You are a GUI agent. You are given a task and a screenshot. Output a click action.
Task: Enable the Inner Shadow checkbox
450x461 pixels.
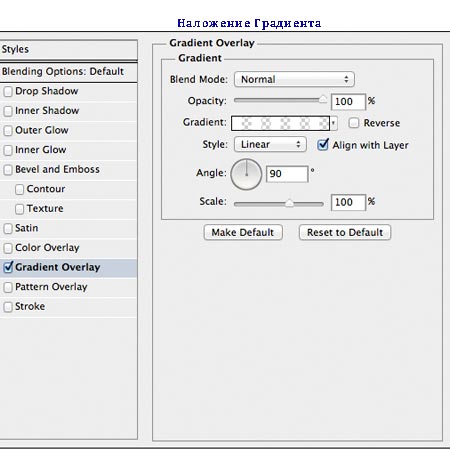click(8, 111)
